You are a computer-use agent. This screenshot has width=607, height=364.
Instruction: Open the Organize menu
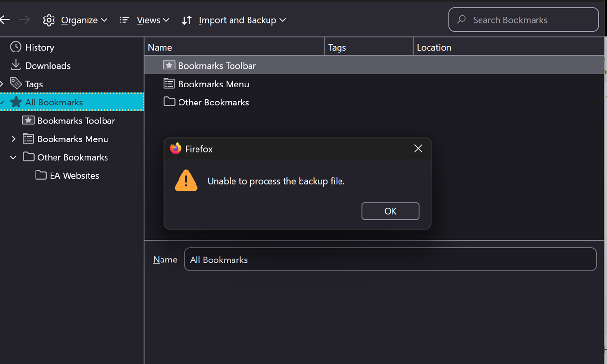click(84, 20)
